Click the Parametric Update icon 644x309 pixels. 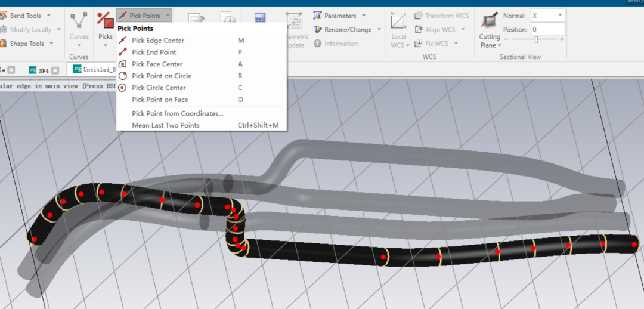pyautogui.click(x=294, y=20)
